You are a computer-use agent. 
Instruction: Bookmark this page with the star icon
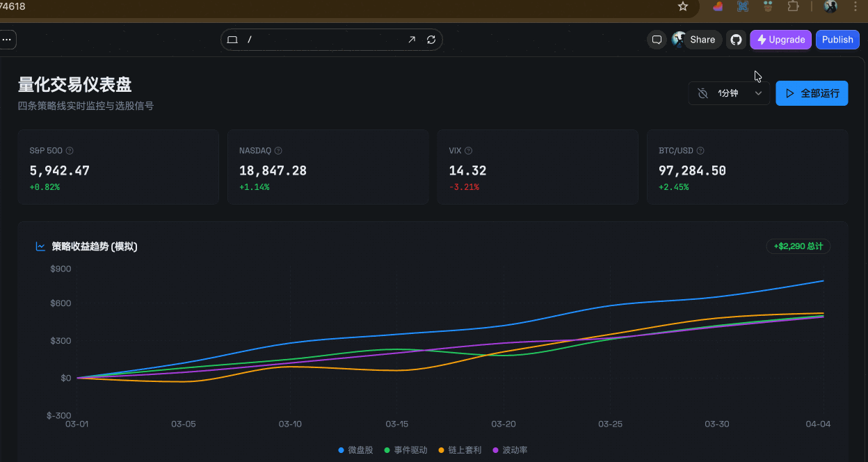click(x=683, y=6)
